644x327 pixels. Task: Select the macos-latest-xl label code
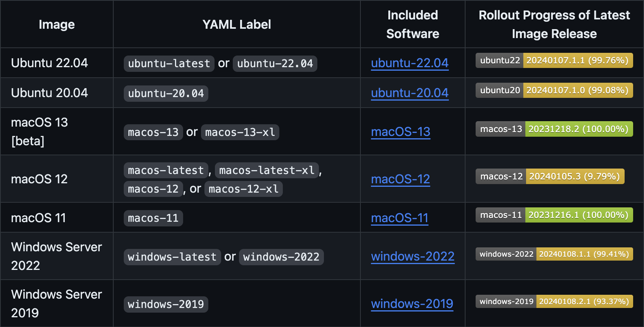click(267, 170)
